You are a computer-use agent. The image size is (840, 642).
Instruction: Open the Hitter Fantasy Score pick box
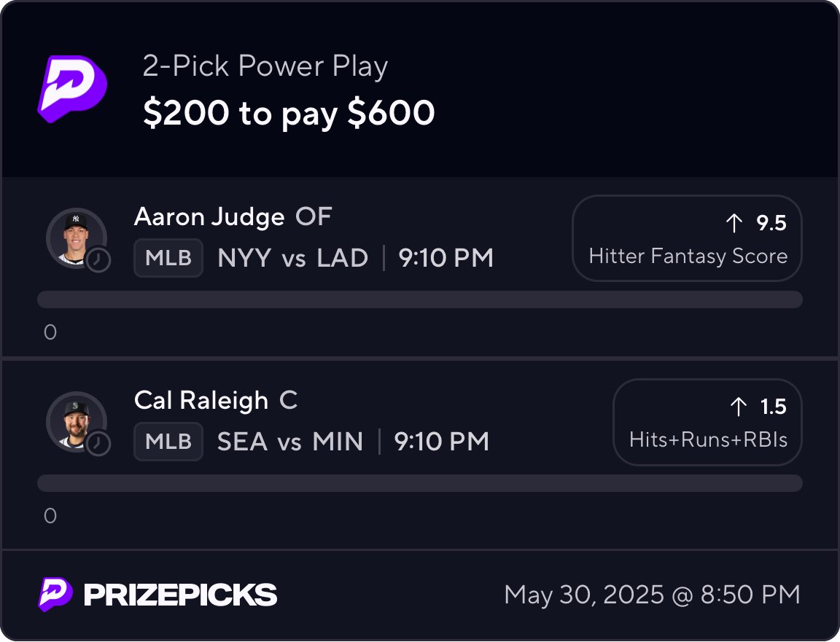(x=687, y=238)
